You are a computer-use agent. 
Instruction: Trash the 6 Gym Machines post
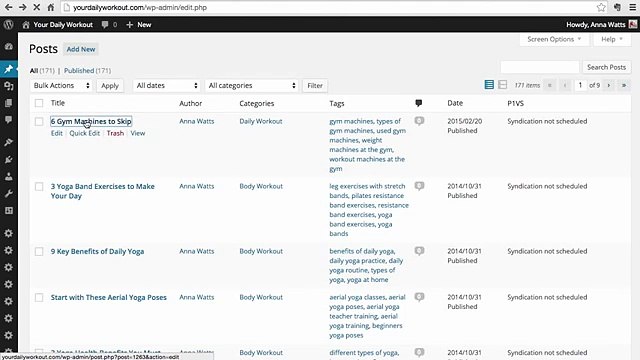pos(115,133)
